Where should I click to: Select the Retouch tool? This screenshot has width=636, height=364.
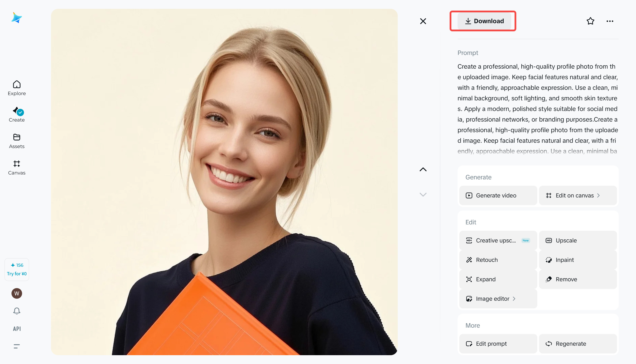click(498, 260)
